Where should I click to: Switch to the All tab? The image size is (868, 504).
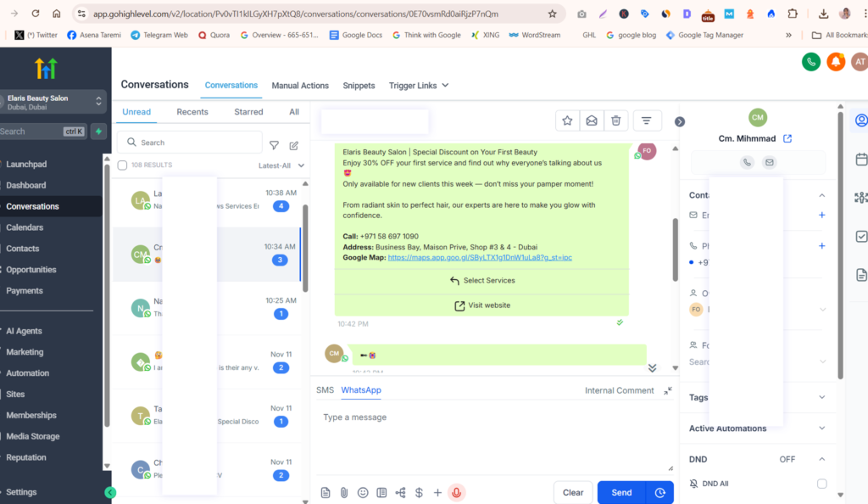(294, 112)
